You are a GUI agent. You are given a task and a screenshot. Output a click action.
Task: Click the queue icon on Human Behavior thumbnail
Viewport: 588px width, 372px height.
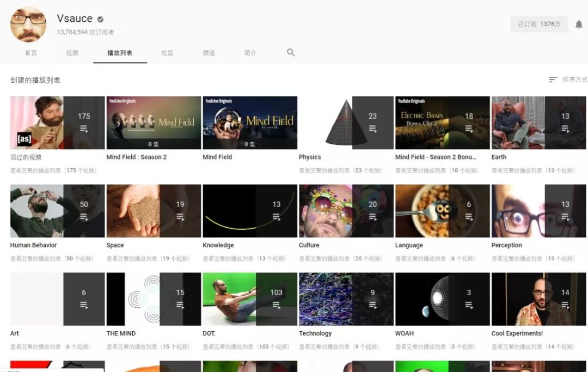point(84,217)
